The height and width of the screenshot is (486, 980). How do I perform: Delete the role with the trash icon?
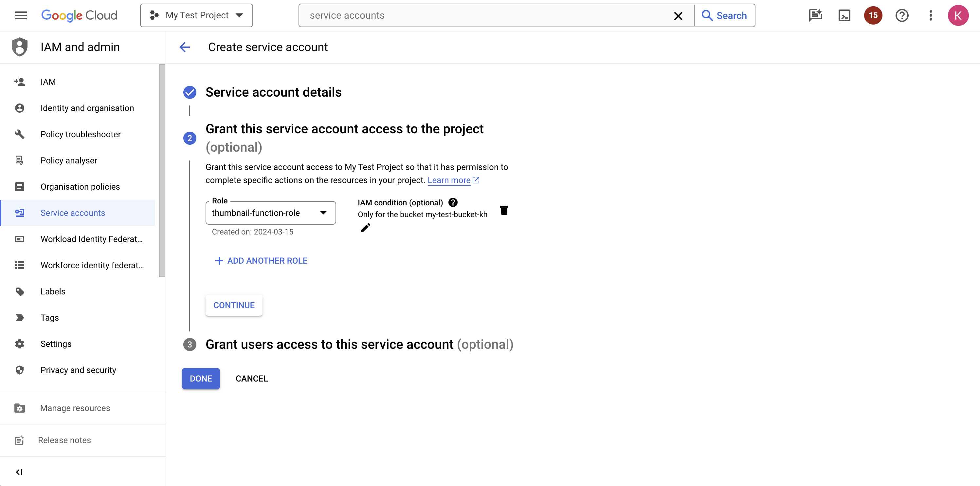pyautogui.click(x=504, y=211)
